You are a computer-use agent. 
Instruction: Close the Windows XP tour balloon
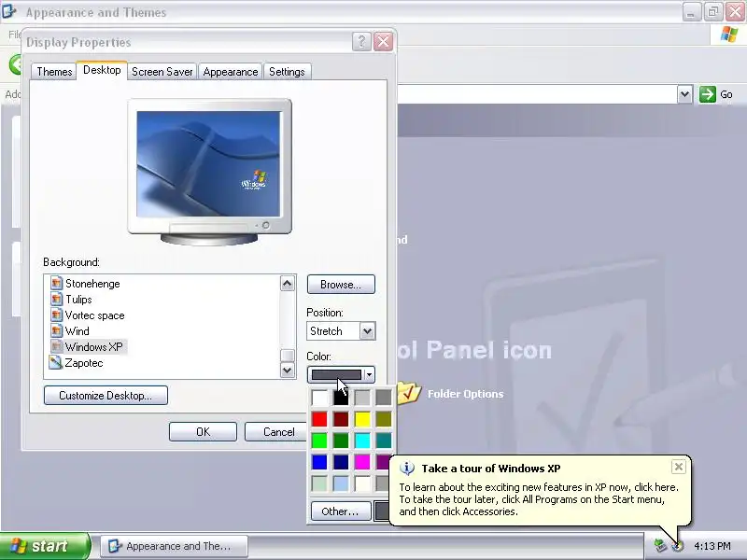pyautogui.click(x=679, y=467)
